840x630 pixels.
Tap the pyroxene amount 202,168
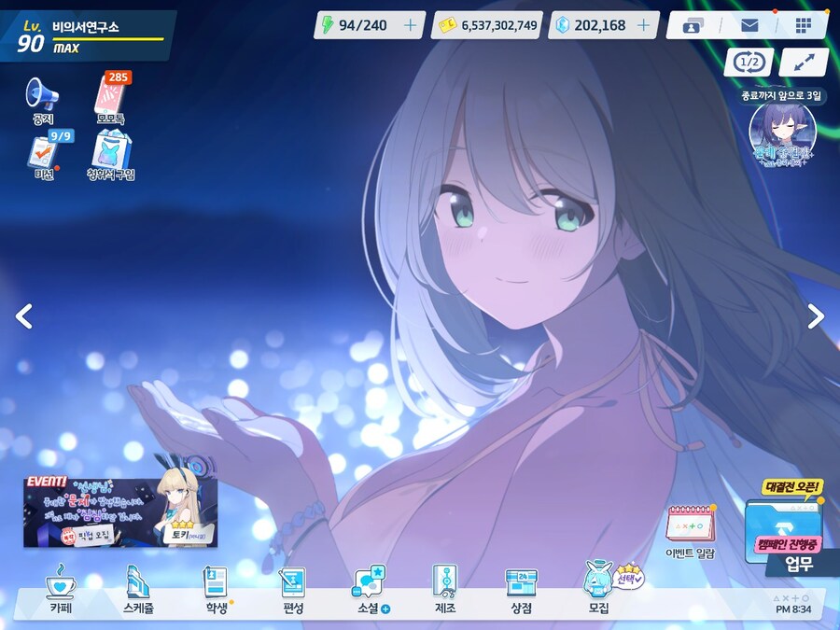click(599, 25)
